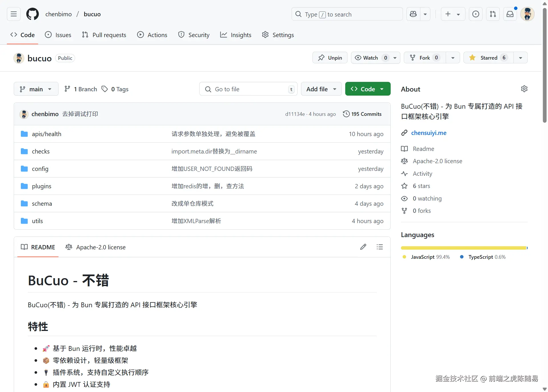Click the JavaScript yellow language bar

tap(463, 248)
